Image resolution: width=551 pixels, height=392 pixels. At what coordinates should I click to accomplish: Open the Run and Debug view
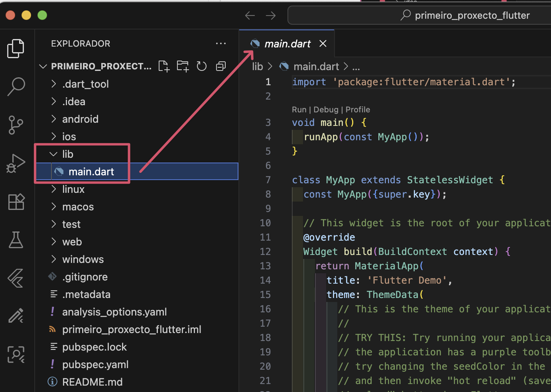[16, 163]
